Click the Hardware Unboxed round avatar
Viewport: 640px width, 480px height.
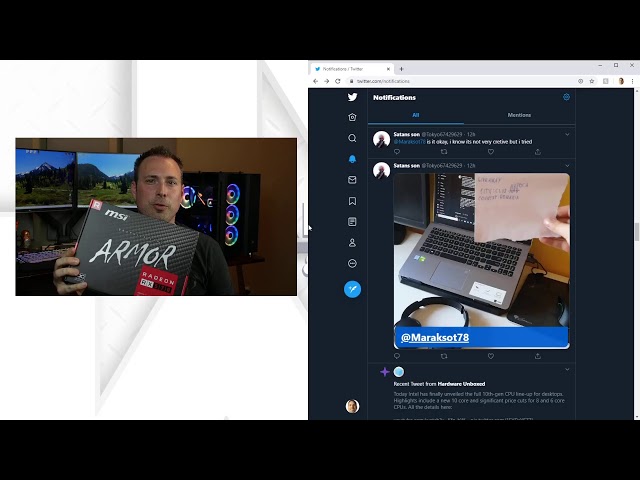point(399,372)
